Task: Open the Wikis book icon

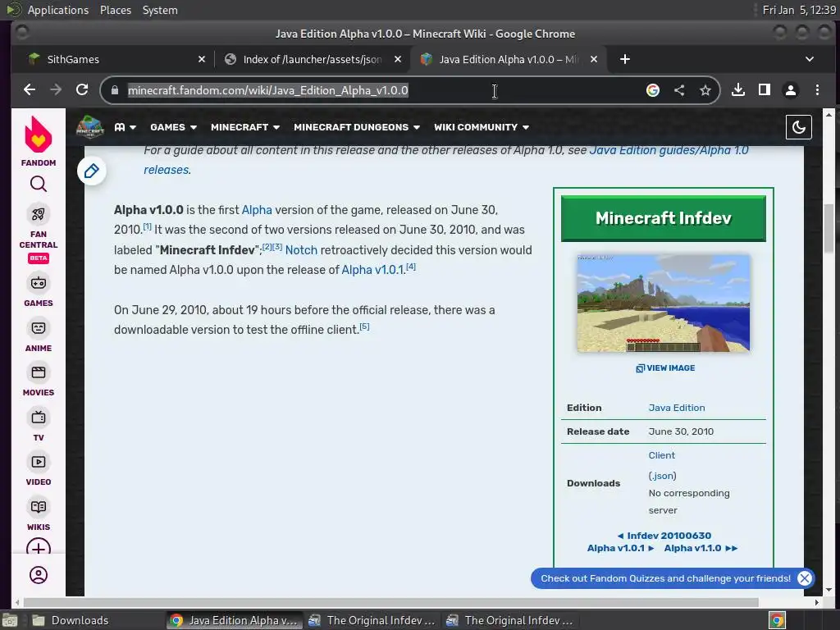Action: click(x=38, y=507)
